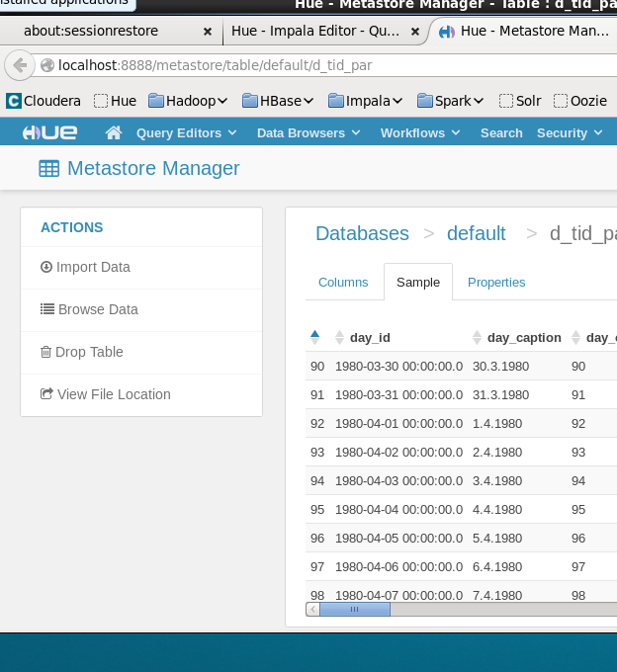Viewport: 617px width, 672px height.
Task: Open the Cloudera bookmark
Action: coord(44,100)
